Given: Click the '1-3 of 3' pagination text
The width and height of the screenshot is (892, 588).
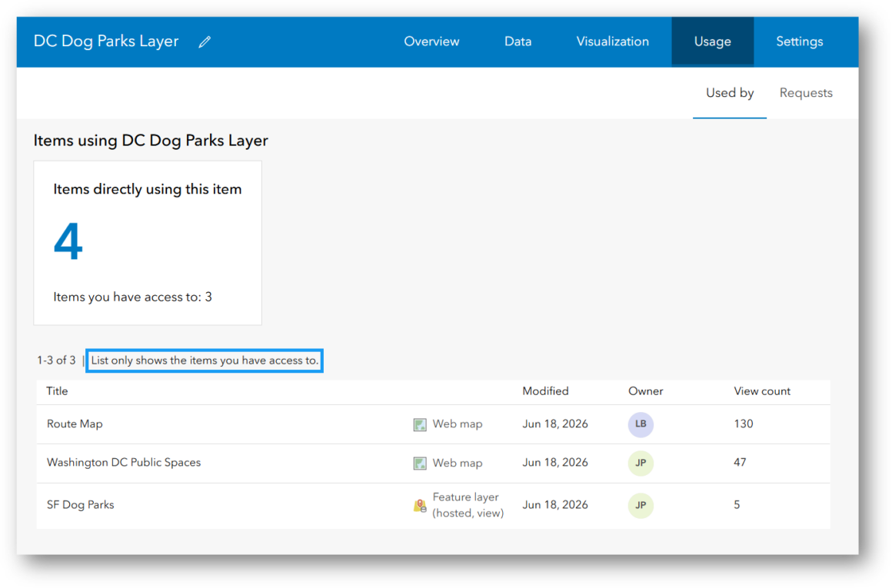Looking at the screenshot, I should pos(55,360).
